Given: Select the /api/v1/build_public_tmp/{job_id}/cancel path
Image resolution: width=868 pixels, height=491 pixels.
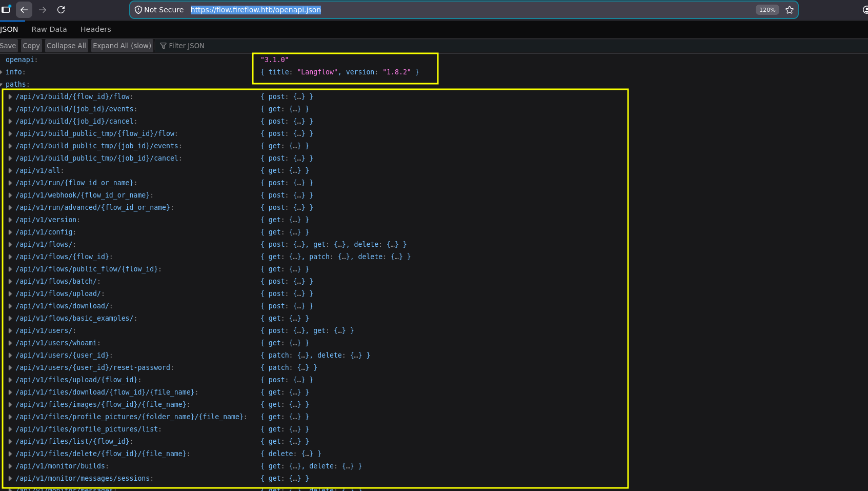Looking at the screenshot, I should click(x=98, y=158).
